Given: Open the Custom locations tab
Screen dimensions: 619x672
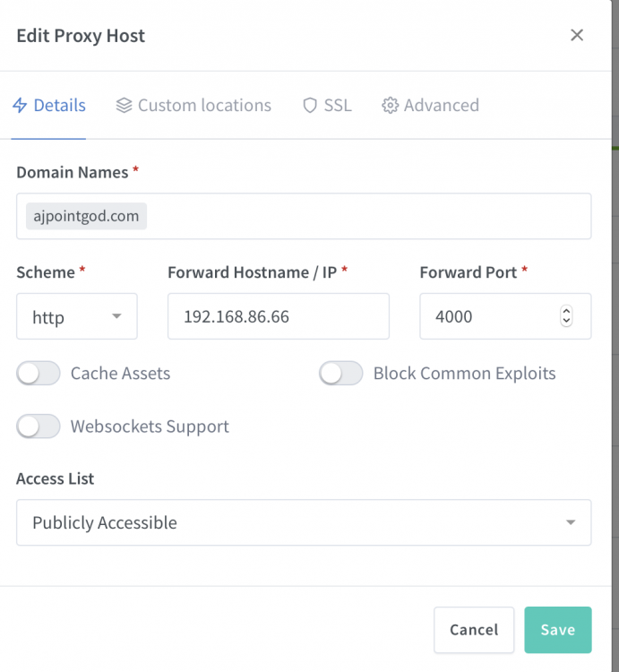Looking at the screenshot, I should point(193,106).
